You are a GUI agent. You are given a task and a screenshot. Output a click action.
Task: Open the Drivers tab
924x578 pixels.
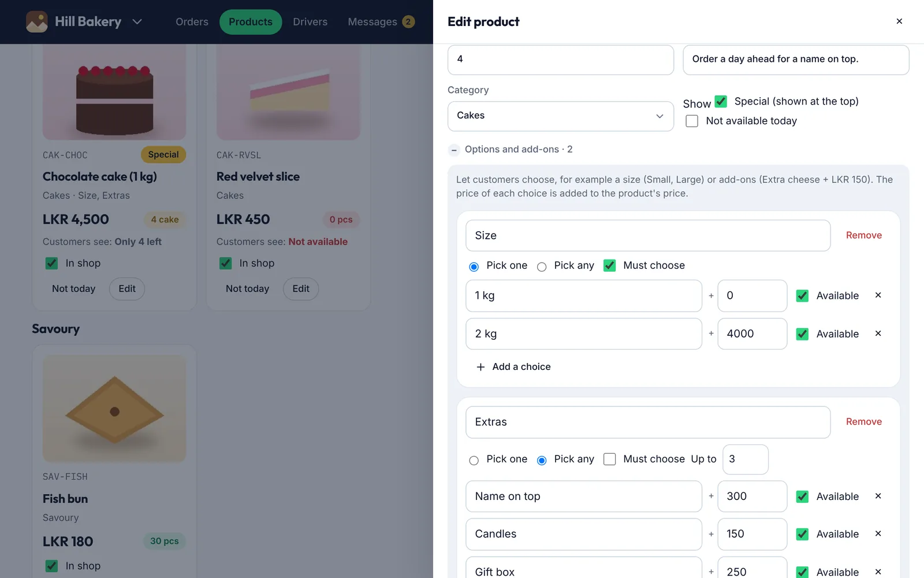(x=310, y=22)
